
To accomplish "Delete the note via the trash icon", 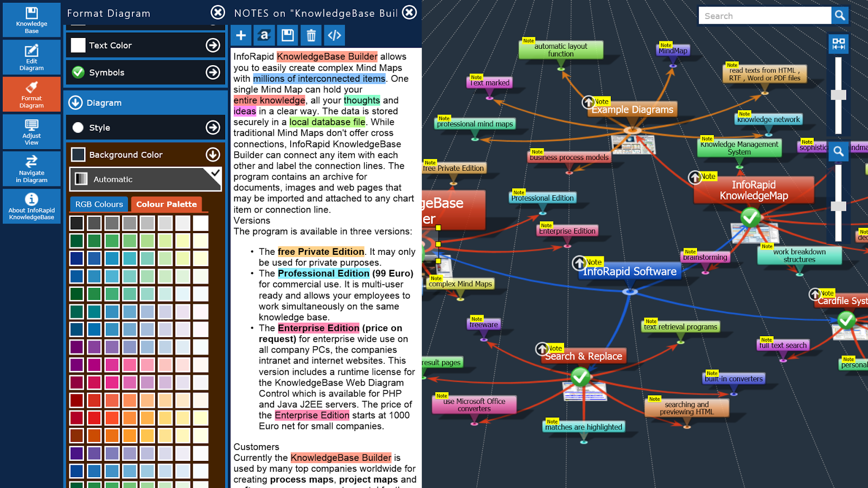I will pos(311,35).
